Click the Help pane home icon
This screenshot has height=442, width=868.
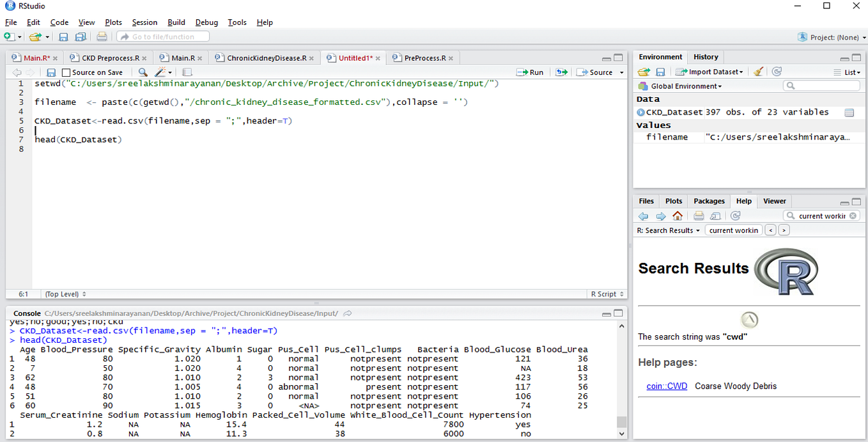point(678,216)
